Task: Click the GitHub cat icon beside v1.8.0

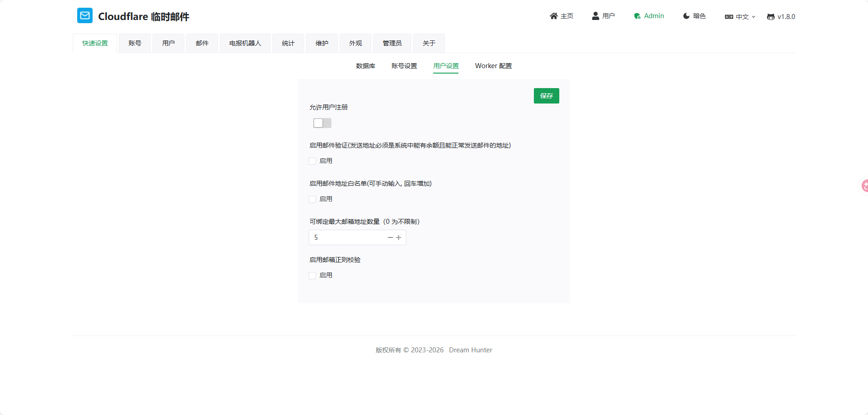Action: pos(771,17)
